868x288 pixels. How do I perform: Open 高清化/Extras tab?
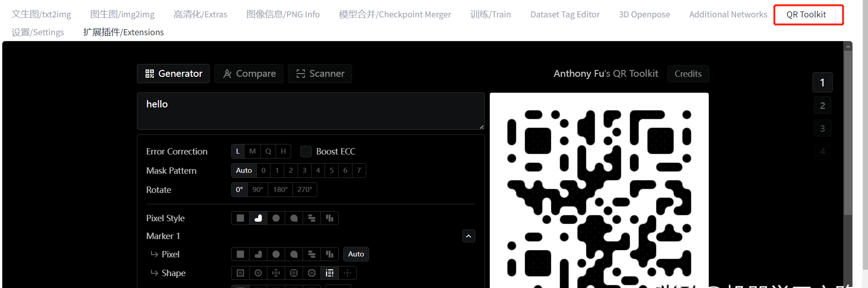(x=200, y=14)
